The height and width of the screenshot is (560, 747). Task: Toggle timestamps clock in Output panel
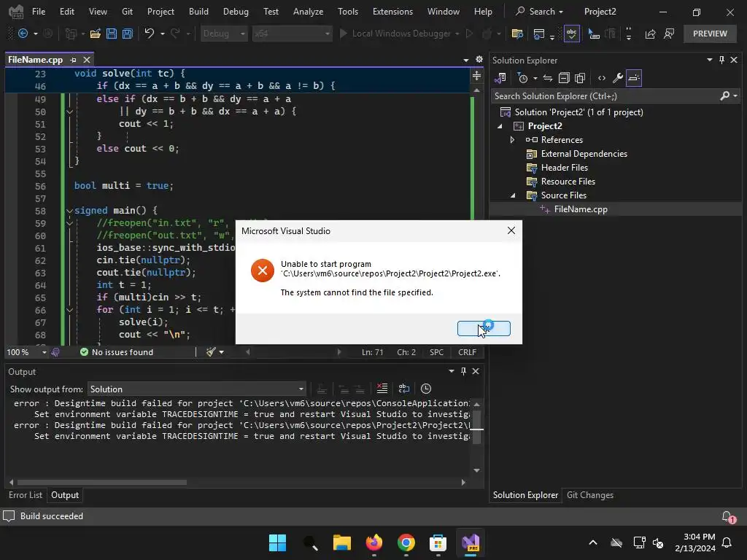[x=426, y=389]
